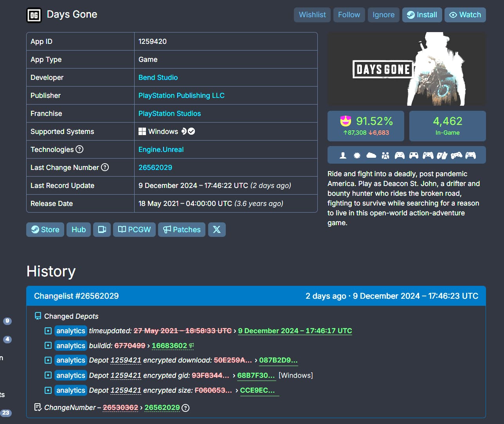Open the Store page button
This screenshot has width=504, height=424.
coord(45,229)
